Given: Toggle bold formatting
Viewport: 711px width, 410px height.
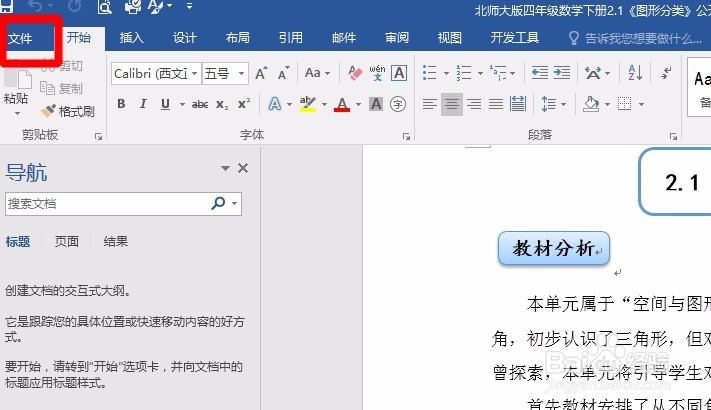Looking at the screenshot, I should [x=121, y=104].
